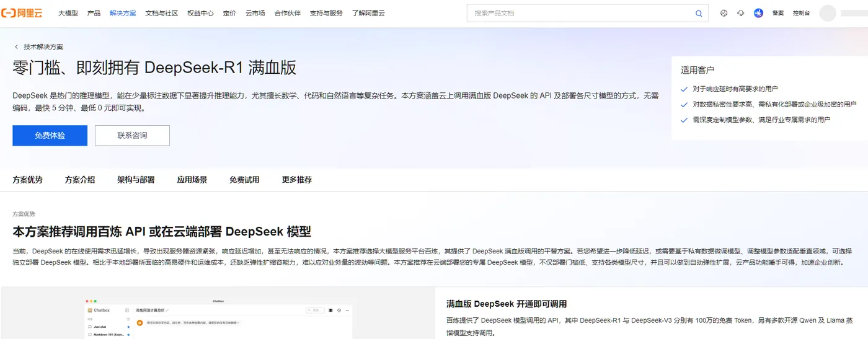The width and height of the screenshot is (868, 339).
Task: Open the 支持与服务 menu
Action: [326, 13]
